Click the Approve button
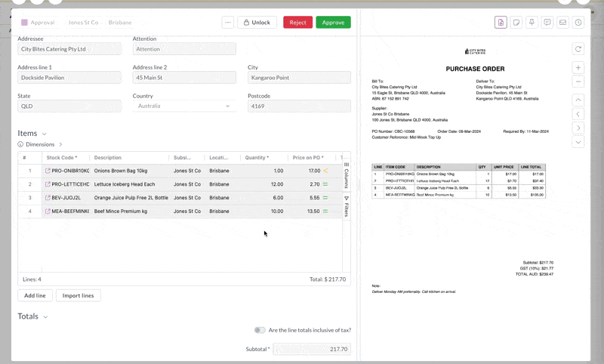This screenshot has width=604, height=364. 333,23
